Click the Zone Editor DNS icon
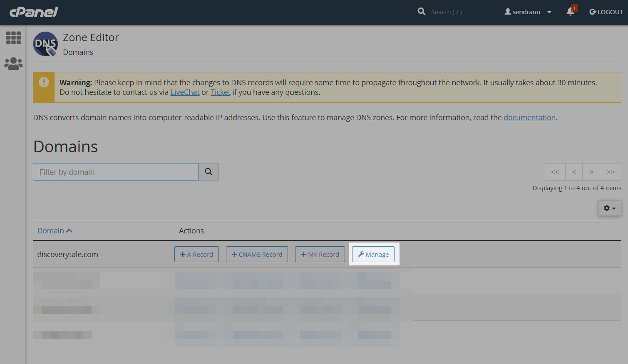The height and width of the screenshot is (364, 628). [45, 44]
